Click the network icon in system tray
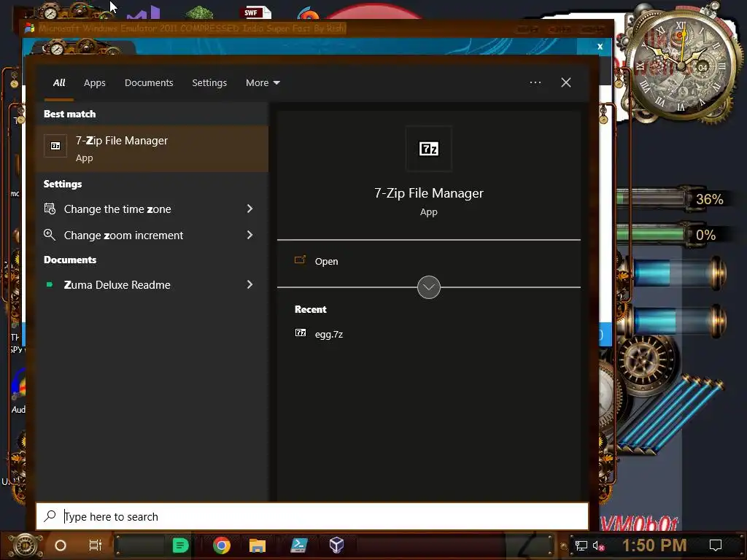747x560 pixels. point(581,545)
